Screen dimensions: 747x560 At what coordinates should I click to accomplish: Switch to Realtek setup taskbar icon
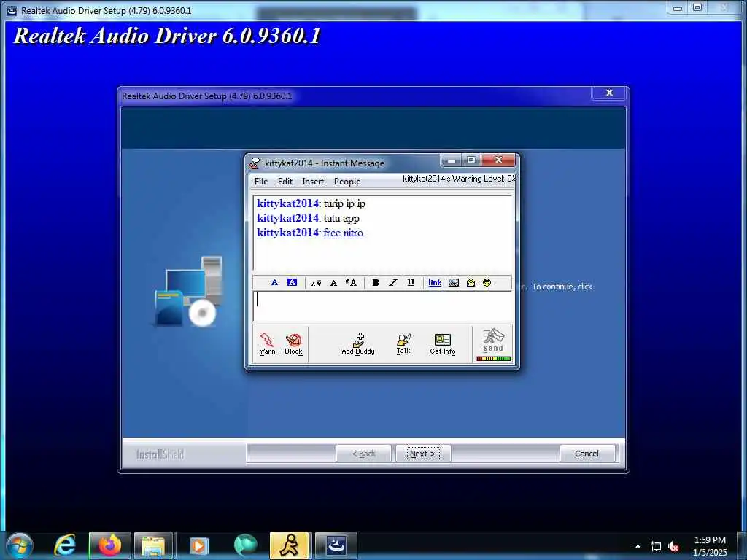click(x=336, y=545)
